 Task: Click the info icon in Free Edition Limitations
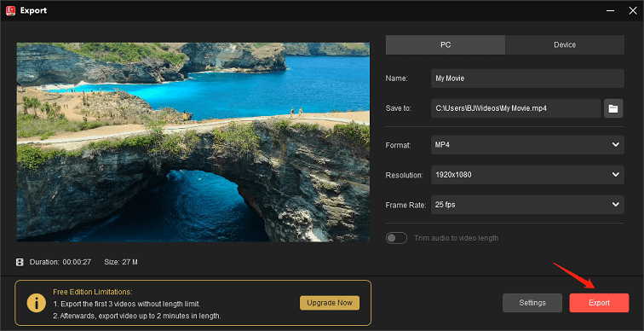pyautogui.click(x=36, y=303)
